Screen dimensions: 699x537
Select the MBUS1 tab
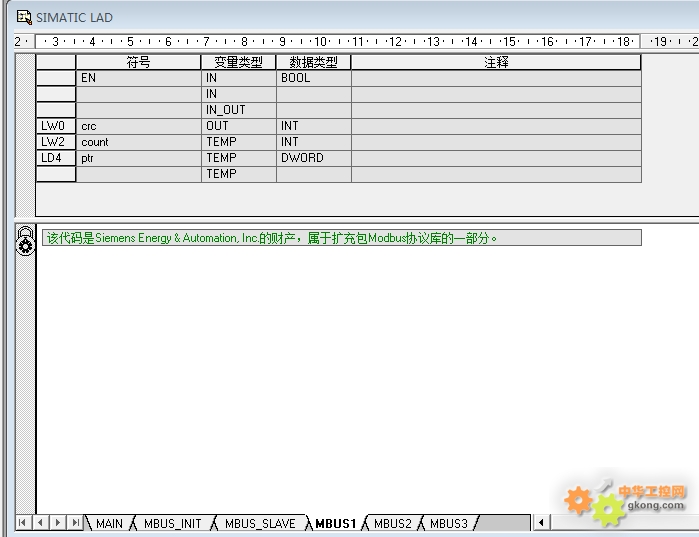click(336, 523)
